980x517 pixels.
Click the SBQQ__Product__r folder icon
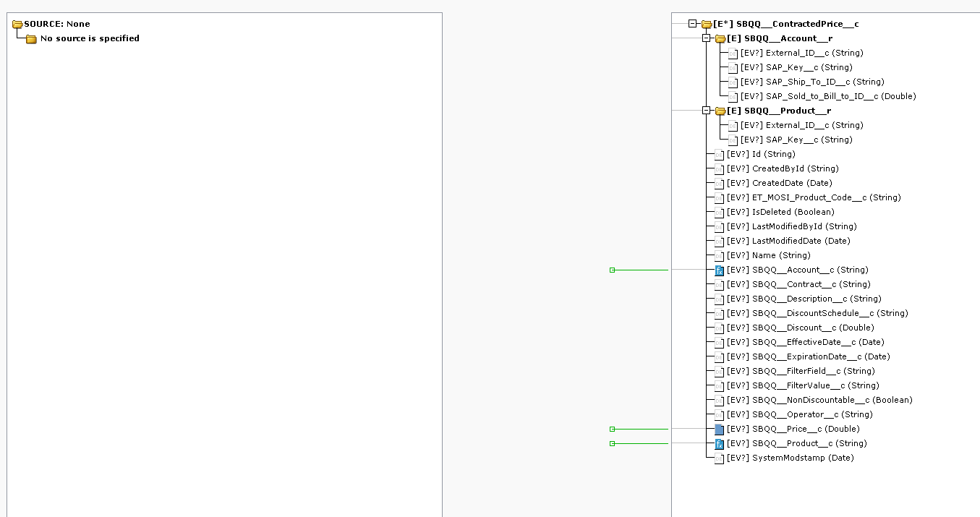(x=720, y=111)
